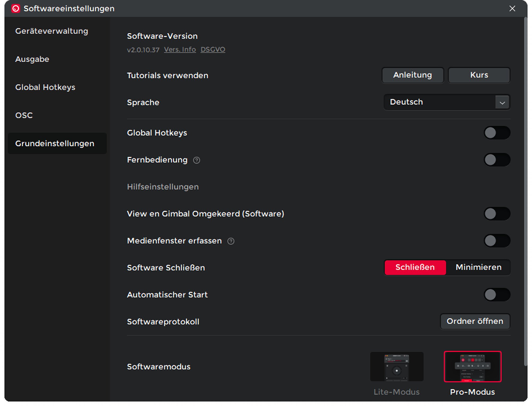Toggle View en Gimbal Omgekeerd switch
The image size is (532, 406).
496,214
